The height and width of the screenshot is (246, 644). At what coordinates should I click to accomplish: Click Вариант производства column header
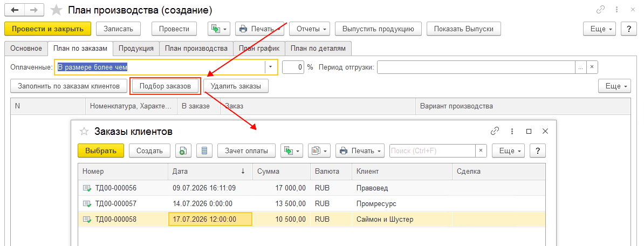[523, 106]
